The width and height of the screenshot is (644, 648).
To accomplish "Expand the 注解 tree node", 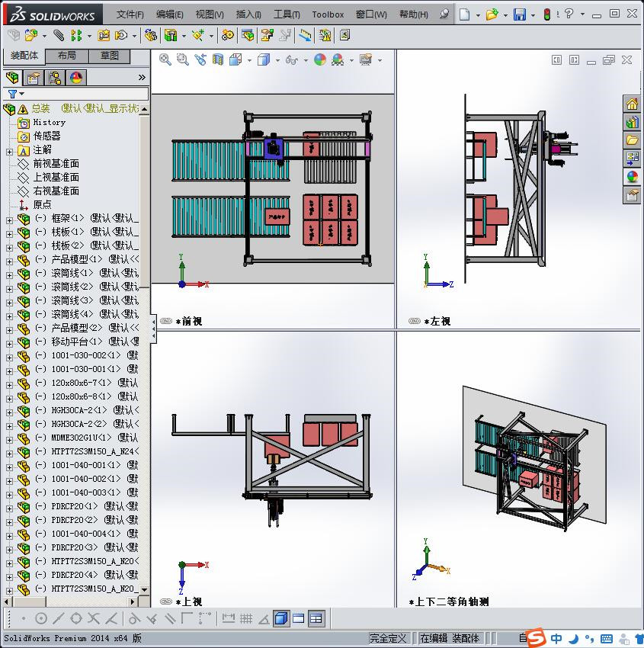I will click(9, 152).
